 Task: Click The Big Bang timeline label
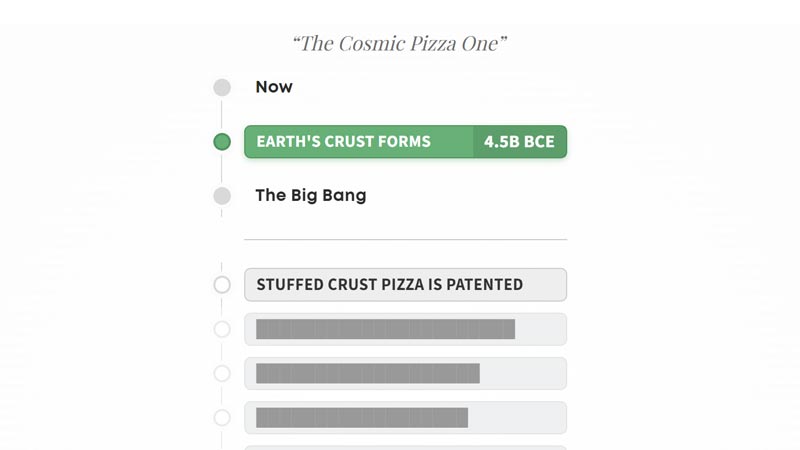(311, 195)
